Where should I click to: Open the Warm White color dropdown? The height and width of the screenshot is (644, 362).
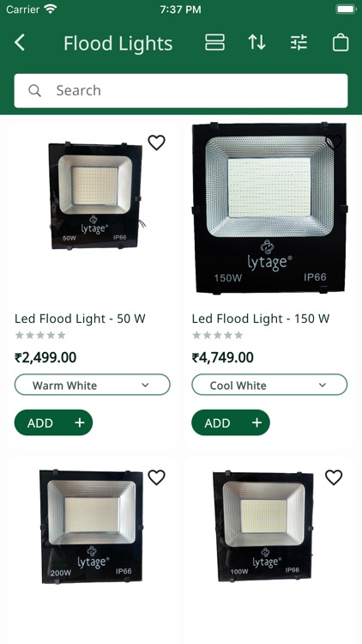[93, 385]
